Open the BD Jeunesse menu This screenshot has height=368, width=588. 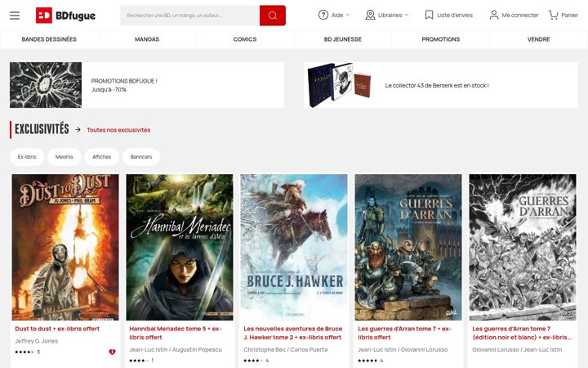pyautogui.click(x=343, y=39)
